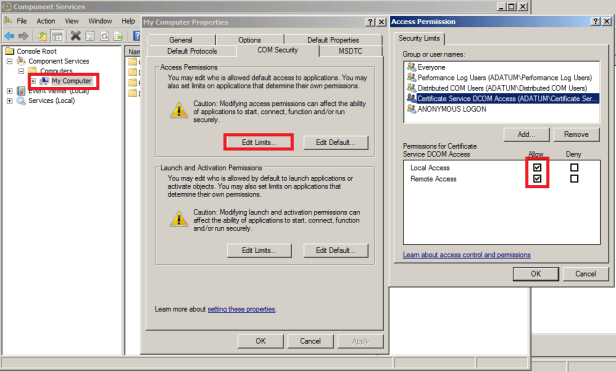Click Cancel in Access Permission dialog
The image size is (616, 372).
pyautogui.click(x=586, y=274)
